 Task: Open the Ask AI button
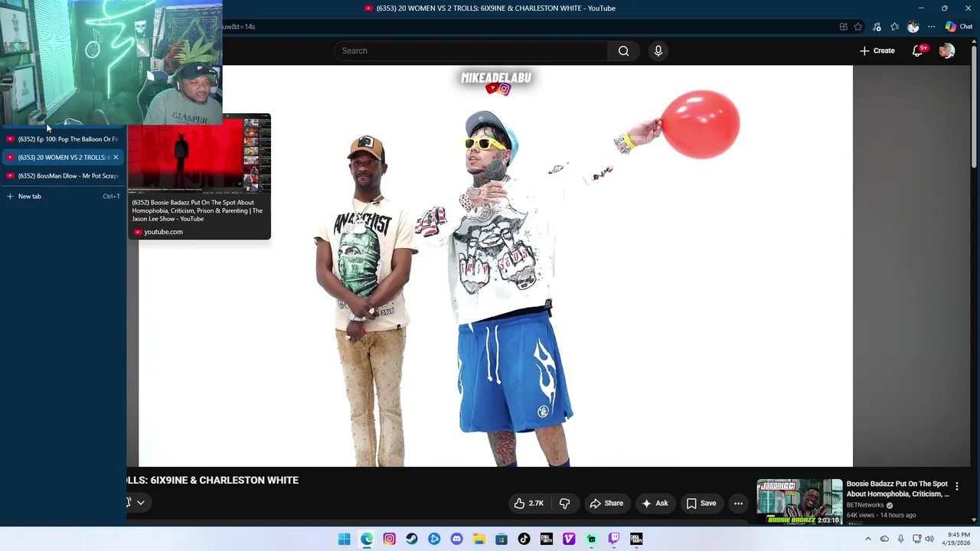655,503
